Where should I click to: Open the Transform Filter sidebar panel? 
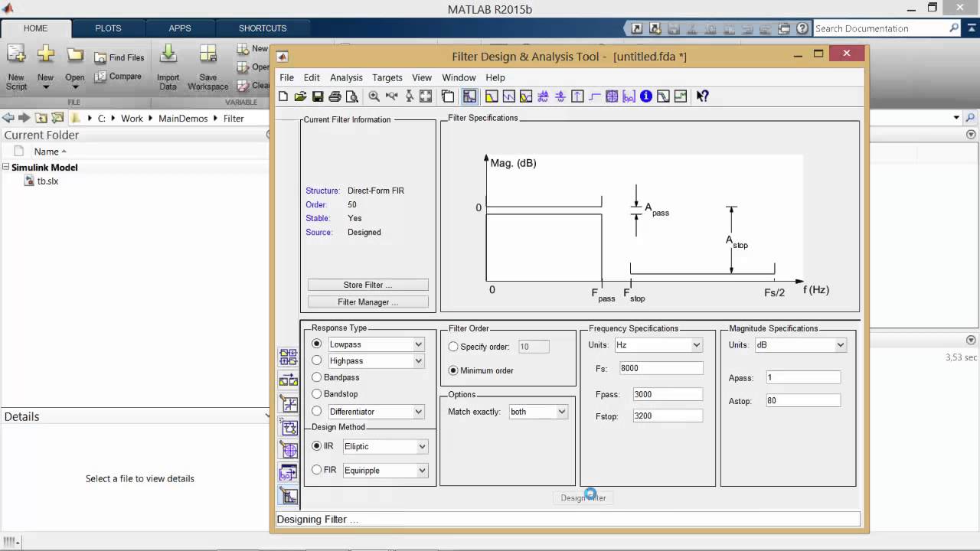(x=289, y=380)
